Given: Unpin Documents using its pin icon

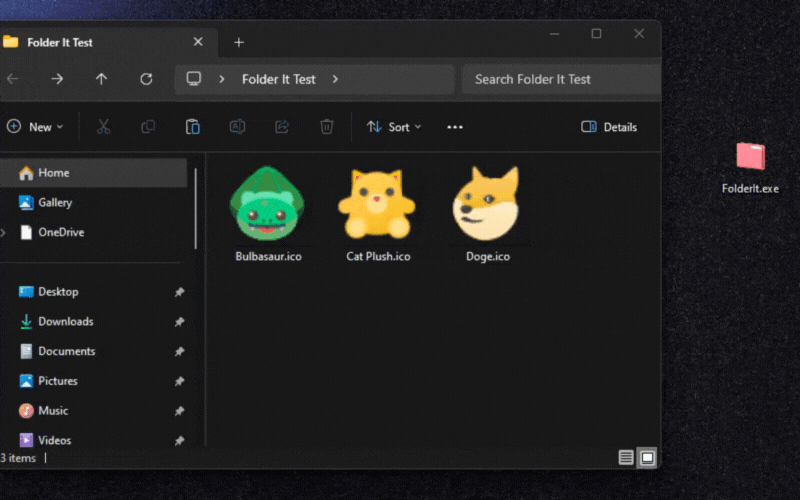Looking at the screenshot, I should coord(179,351).
